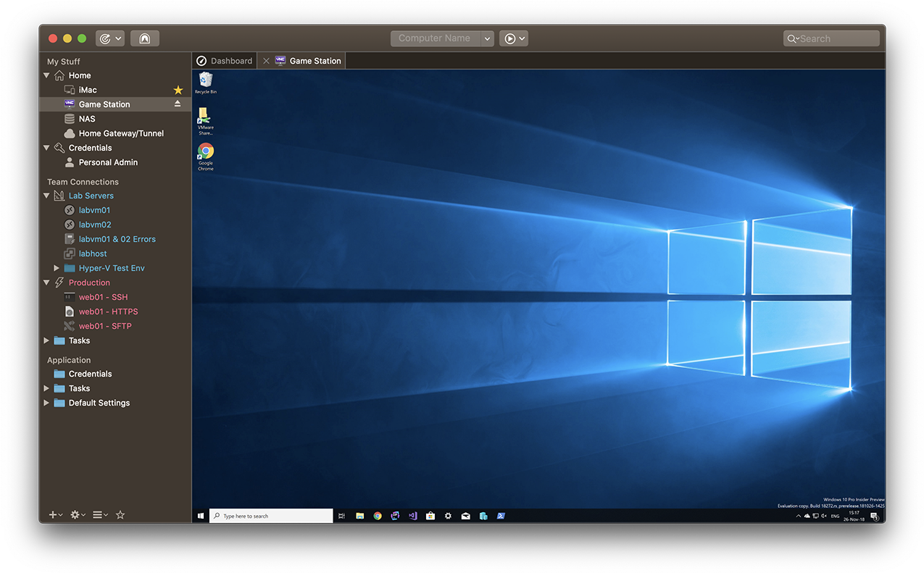Open Visual Studio from the taskbar
Image resolution: width=924 pixels, height=573 pixels.
click(413, 516)
